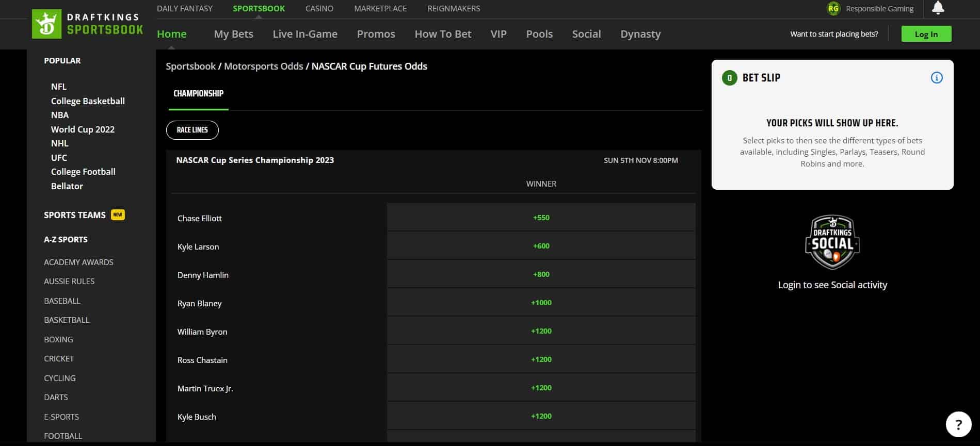Click the SUN 5TH NOV 8:00PM date
Viewport: 980px width, 446px height.
(x=641, y=160)
